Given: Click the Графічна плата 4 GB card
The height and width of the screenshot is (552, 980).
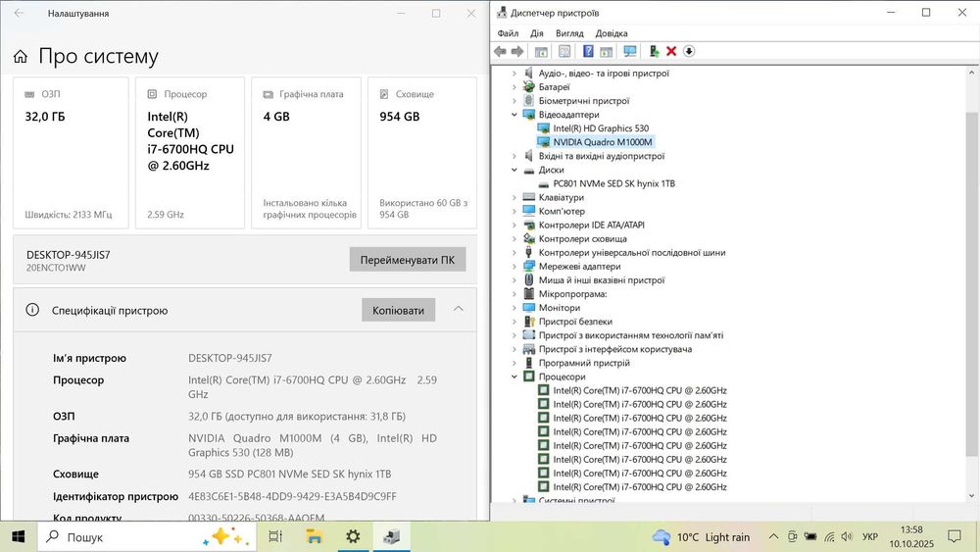Looking at the screenshot, I should (306, 153).
